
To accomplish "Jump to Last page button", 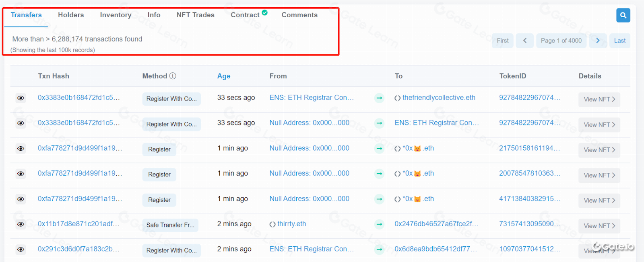I will click(x=619, y=41).
